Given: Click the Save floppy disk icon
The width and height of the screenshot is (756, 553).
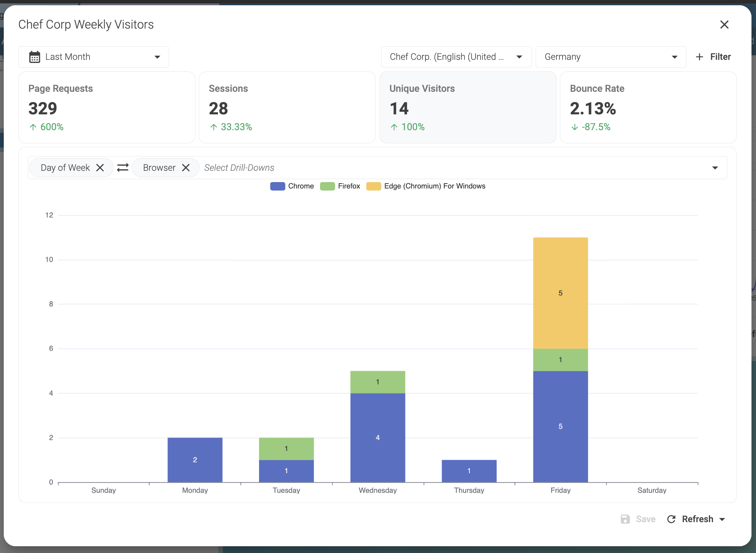Looking at the screenshot, I should [625, 519].
